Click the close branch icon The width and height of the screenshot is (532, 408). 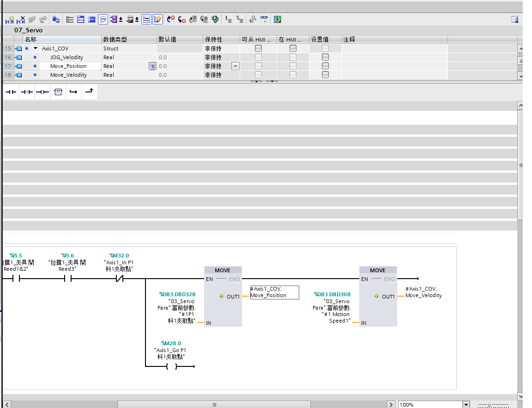89,91
